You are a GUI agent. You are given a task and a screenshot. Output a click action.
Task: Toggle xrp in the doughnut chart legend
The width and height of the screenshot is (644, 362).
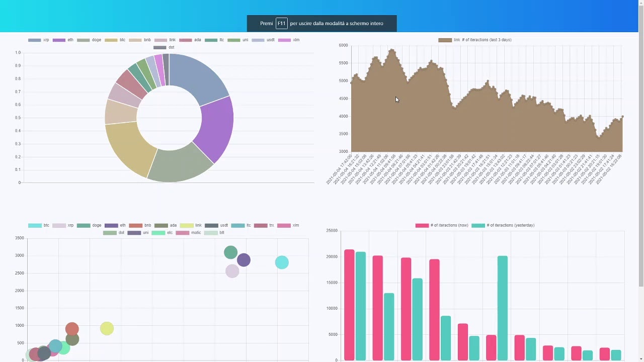point(39,40)
